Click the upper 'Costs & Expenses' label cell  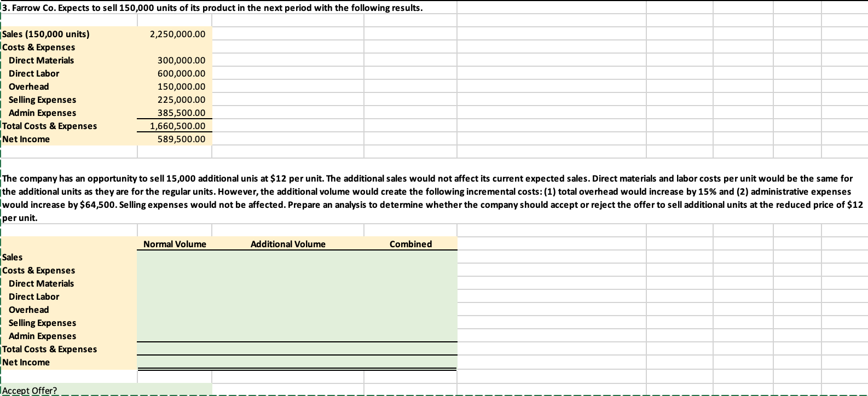69,47
